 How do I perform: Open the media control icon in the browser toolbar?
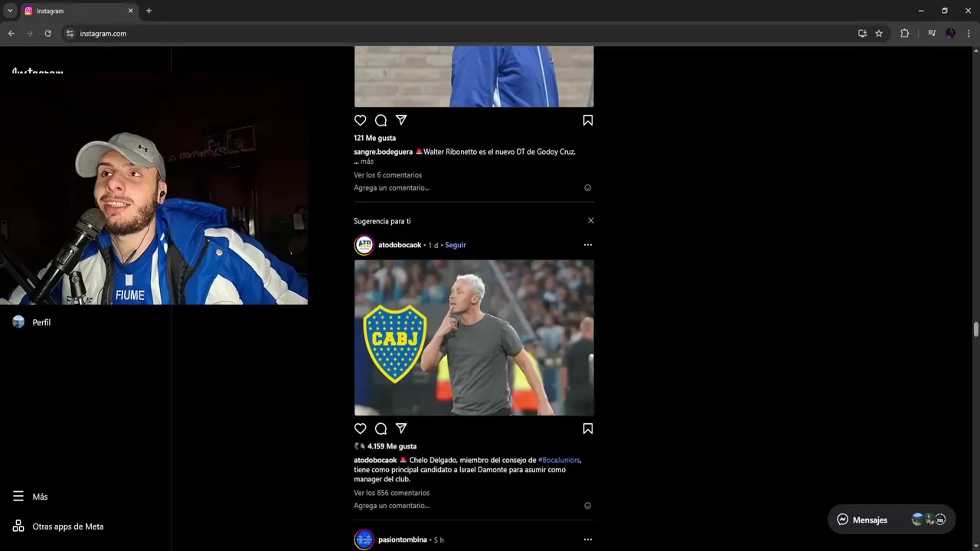[x=932, y=34]
